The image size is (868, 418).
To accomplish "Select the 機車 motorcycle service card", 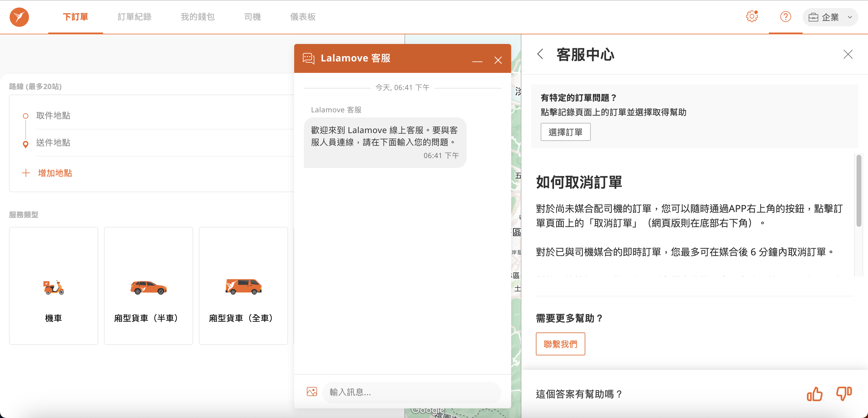I will click(x=54, y=285).
